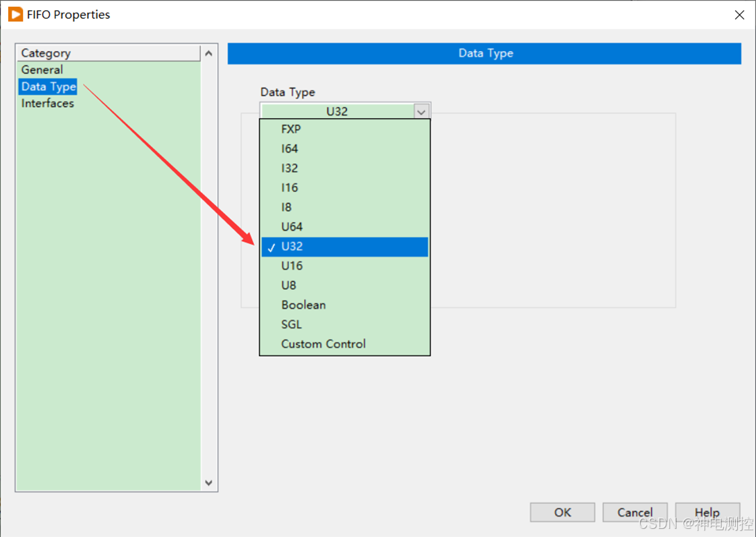Click the Category list header
The height and width of the screenshot is (537, 756).
point(108,53)
